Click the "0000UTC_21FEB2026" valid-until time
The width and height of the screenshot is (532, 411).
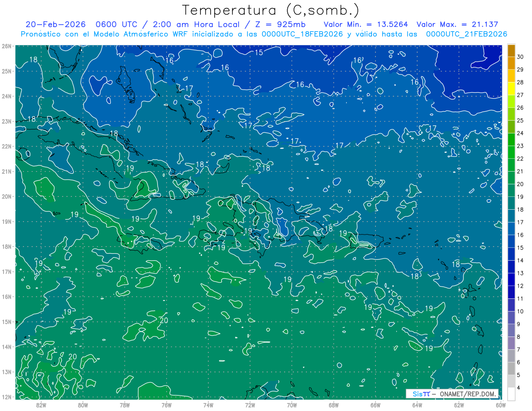coord(466,34)
